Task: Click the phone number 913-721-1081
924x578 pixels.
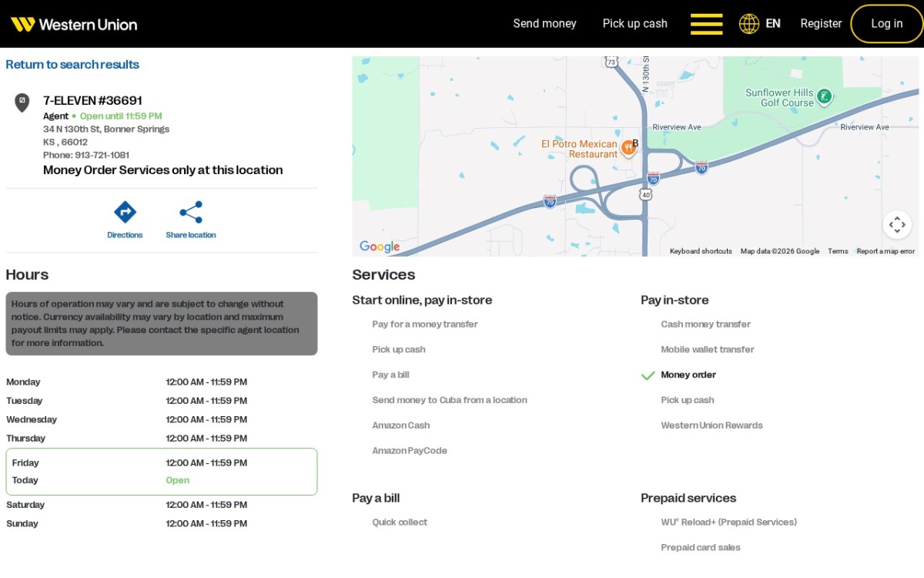Action: (x=102, y=155)
